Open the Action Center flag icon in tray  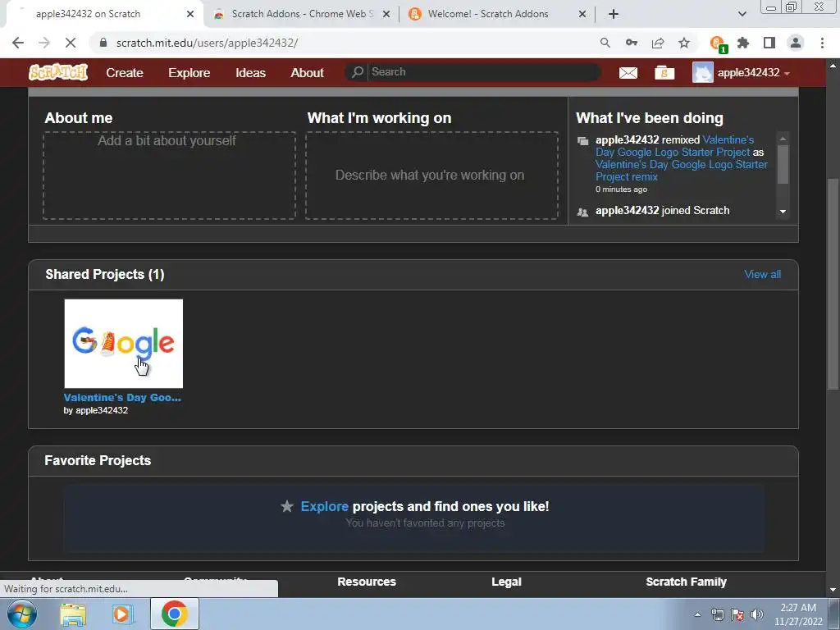737,614
